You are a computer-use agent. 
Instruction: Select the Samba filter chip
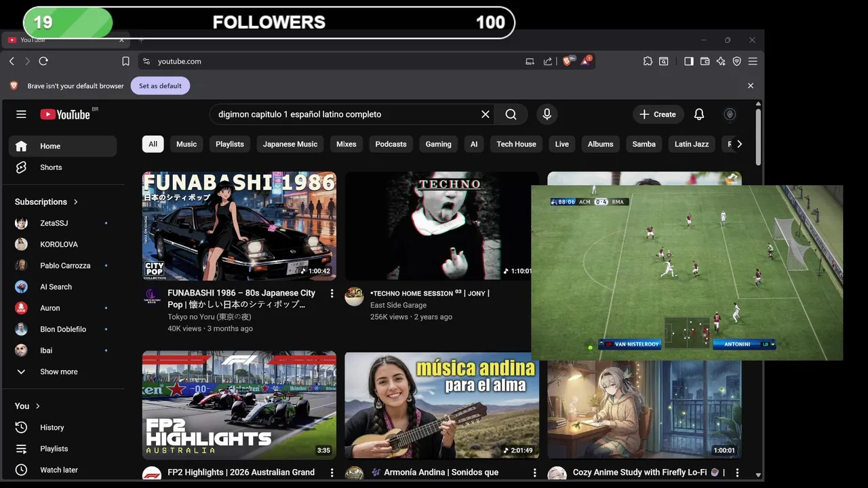click(644, 144)
